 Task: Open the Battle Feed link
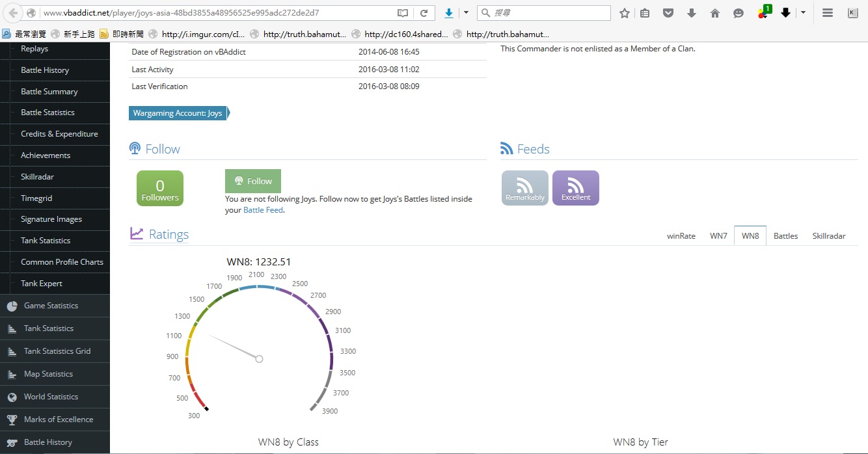coord(264,210)
